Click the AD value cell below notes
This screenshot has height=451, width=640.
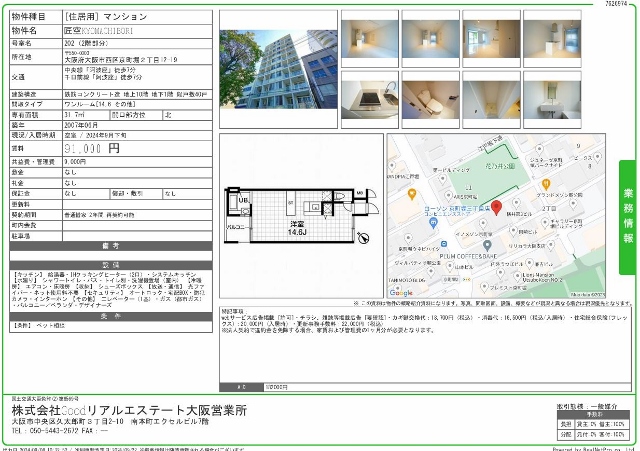click(447, 387)
